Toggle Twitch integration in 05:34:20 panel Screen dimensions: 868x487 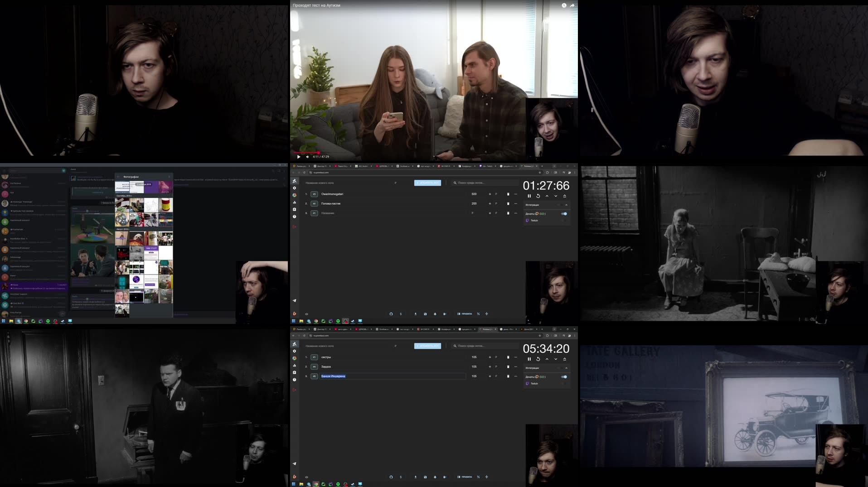(x=564, y=384)
